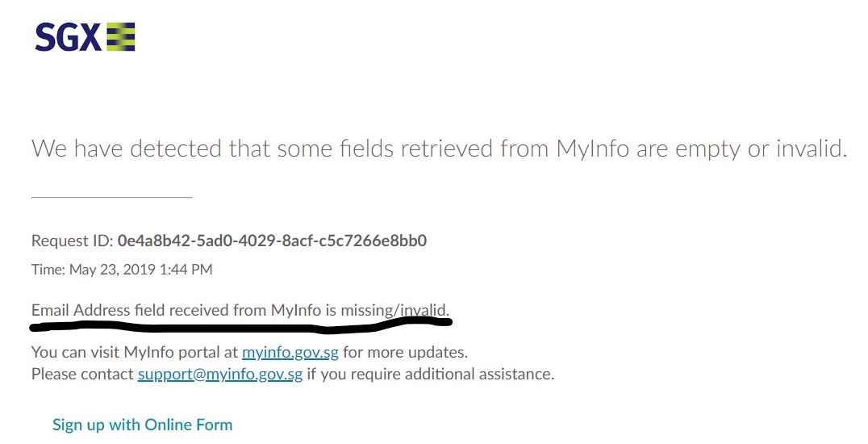The width and height of the screenshot is (868, 444).
Task: Click the 'Please contact' text
Action: coord(82,374)
